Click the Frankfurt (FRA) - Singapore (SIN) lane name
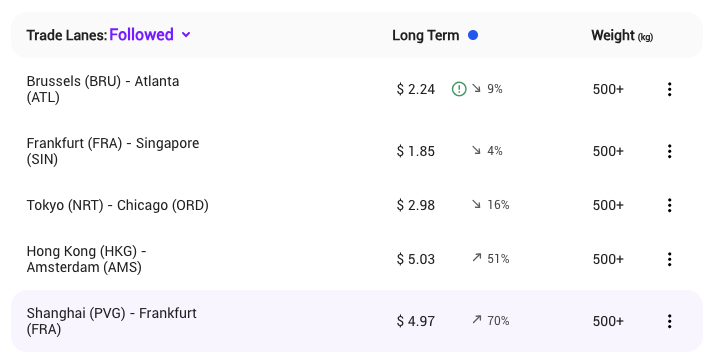This screenshot has height=364, width=714. point(113,151)
